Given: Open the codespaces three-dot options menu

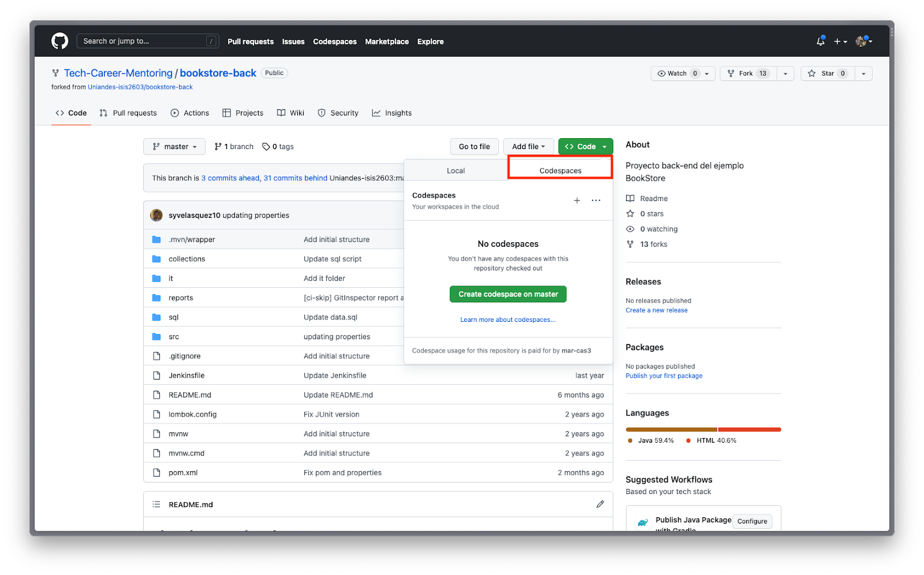Looking at the screenshot, I should [x=596, y=201].
